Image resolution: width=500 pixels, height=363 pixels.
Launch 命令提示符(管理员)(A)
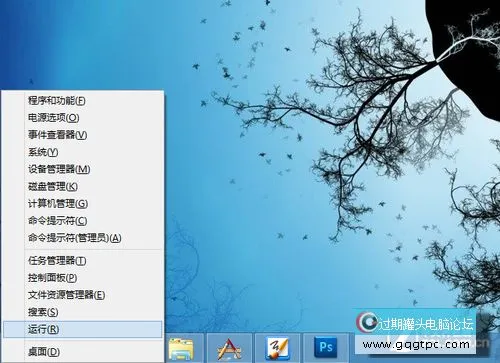point(83,238)
